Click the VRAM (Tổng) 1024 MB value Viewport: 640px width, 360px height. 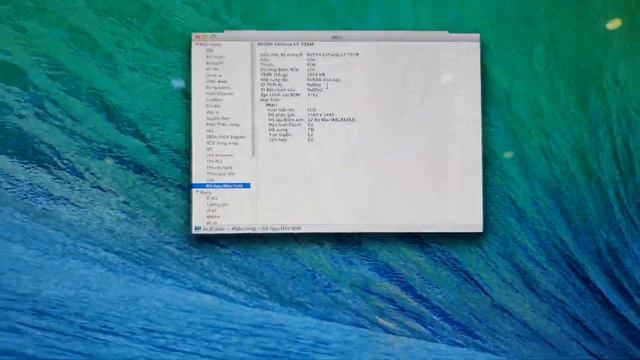[316, 75]
